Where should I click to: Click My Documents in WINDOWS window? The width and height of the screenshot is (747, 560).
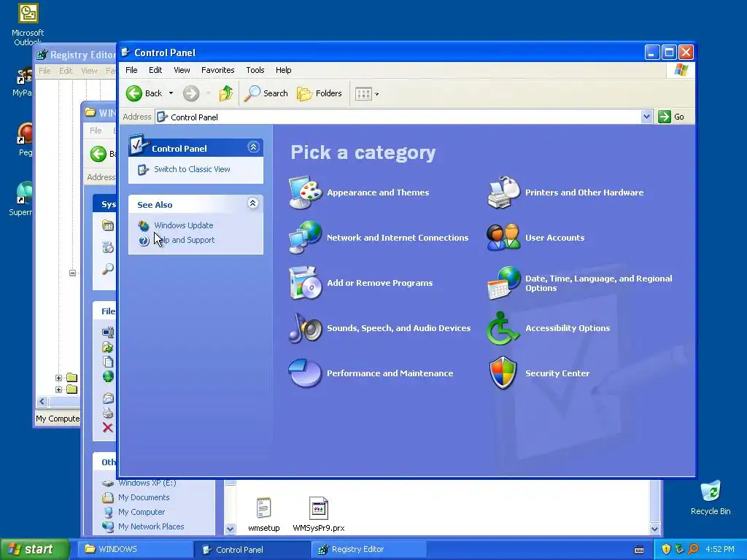pyautogui.click(x=144, y=497)
